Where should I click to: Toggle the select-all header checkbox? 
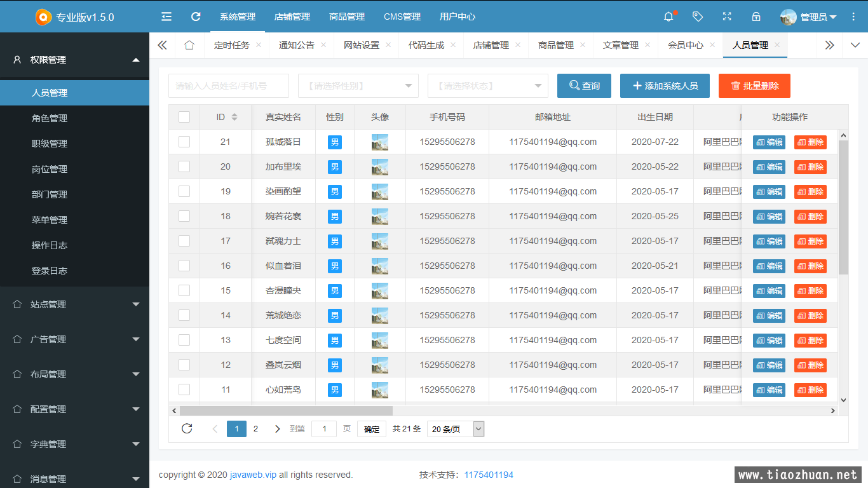[x=184, y=117]
